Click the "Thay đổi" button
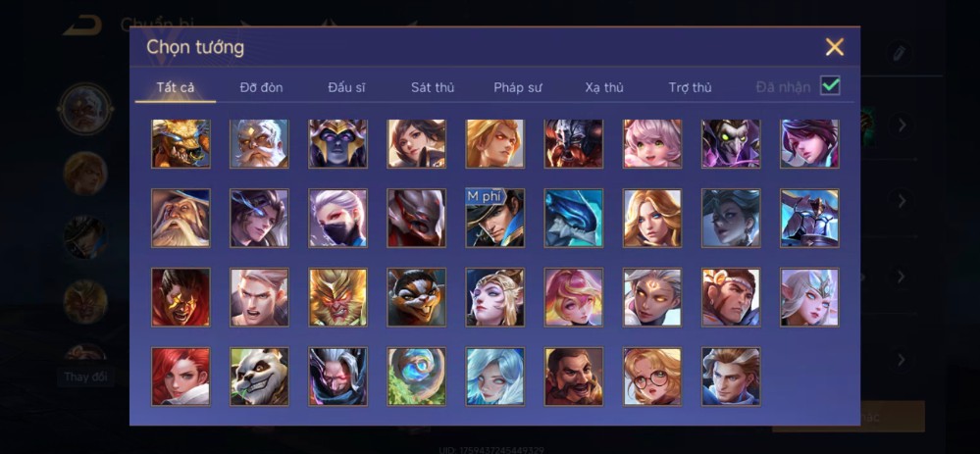The image size is (980, 454). pyautogui.click(x=85, y=378)
